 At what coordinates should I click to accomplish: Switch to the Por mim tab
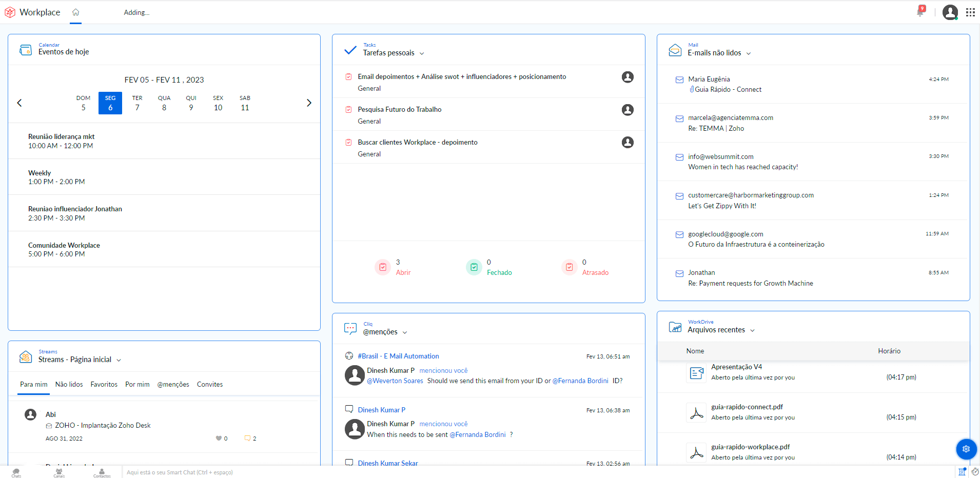138,385
